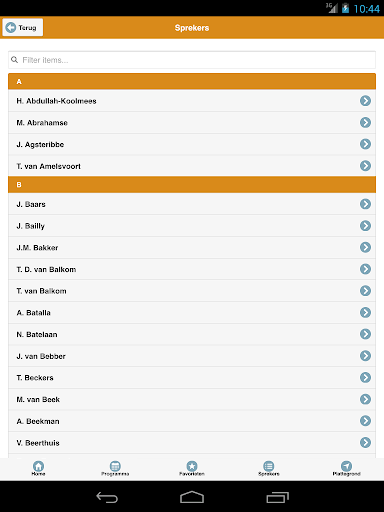The width and height of the screenshot is (384, 512).
Task: Select speaker A. Batalla
Action: pos(192,313)
